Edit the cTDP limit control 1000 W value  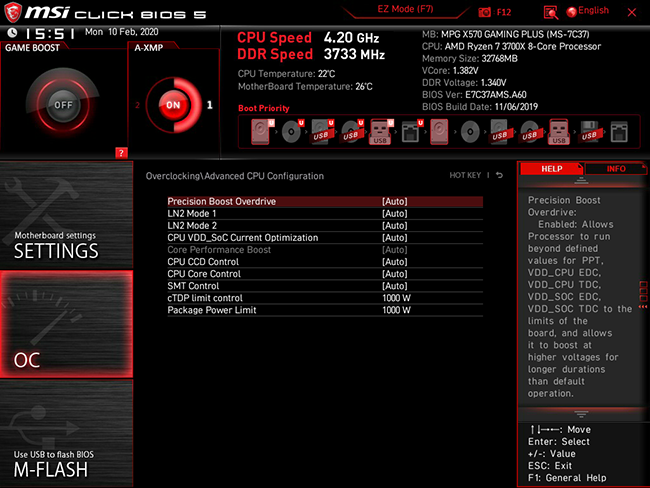click(396, 298)
